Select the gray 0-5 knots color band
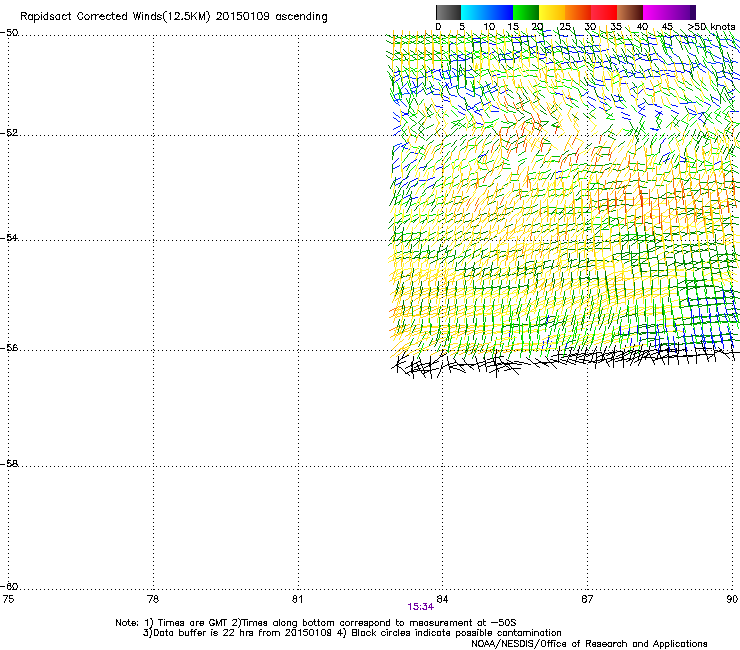740x650 pixels. (448, 12)
